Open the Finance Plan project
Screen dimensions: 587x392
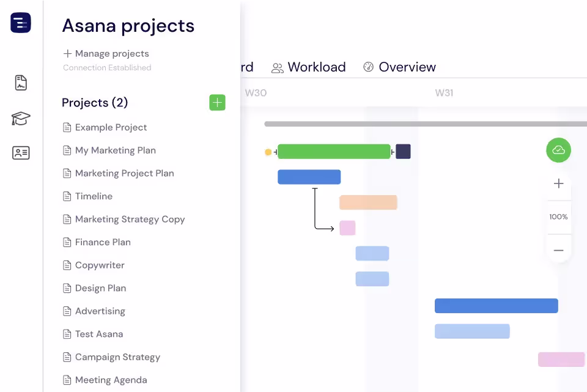[x=103, y=242]
